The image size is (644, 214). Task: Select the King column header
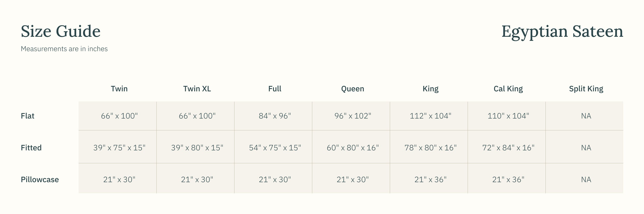pos(430,89)
